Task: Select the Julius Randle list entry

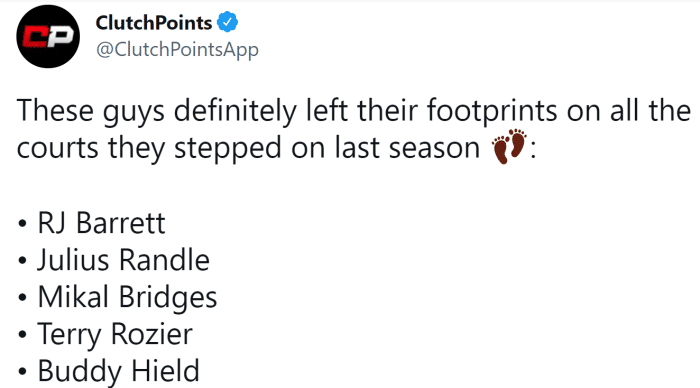Action: (x=124, y=260)
